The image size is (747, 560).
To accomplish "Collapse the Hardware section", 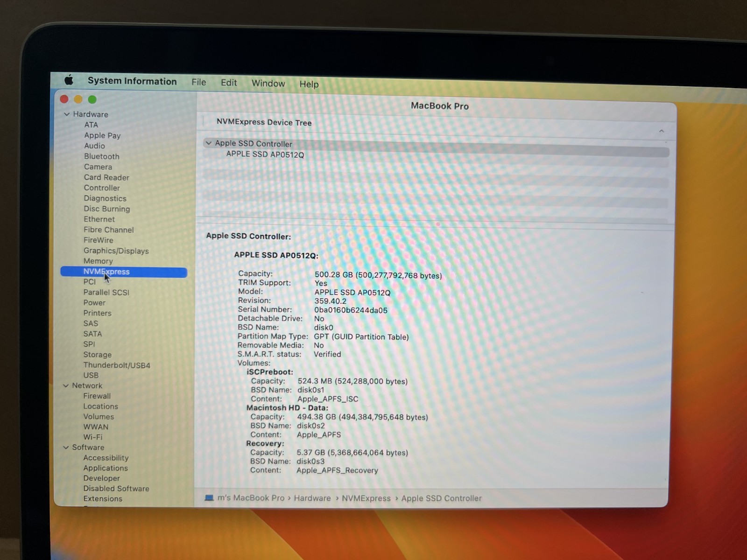I will click(67, 114).
